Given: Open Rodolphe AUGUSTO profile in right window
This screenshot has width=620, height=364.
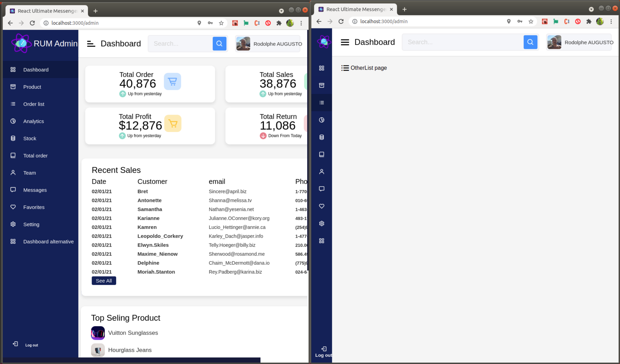Looking at the screenshot, I should coord(580,42).
